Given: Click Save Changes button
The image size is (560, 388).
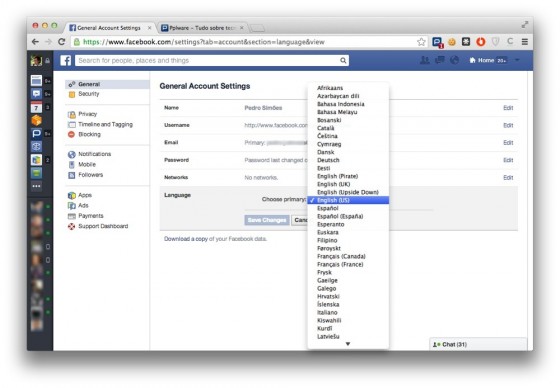Looking at the screenshot, I should (x=267, y=220).
